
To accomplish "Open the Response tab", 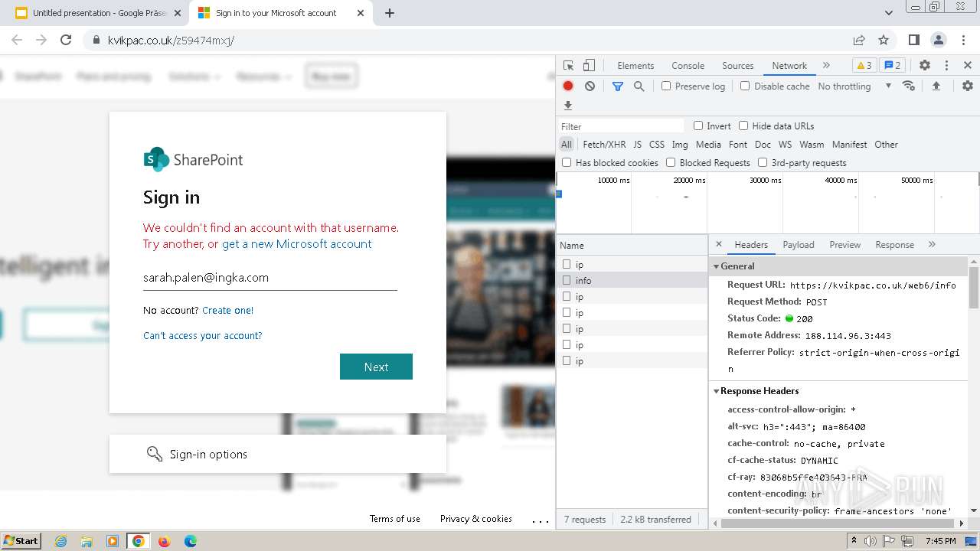I will 895,245.
